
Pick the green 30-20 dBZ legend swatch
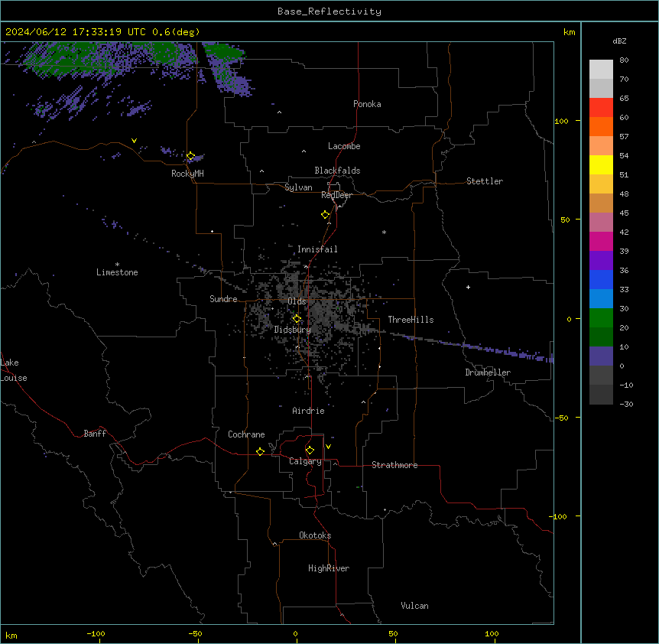[601, 318]
